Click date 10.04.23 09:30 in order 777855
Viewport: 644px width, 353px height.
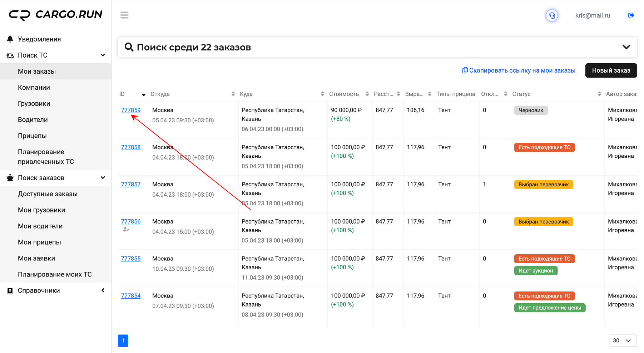[183, 269]
